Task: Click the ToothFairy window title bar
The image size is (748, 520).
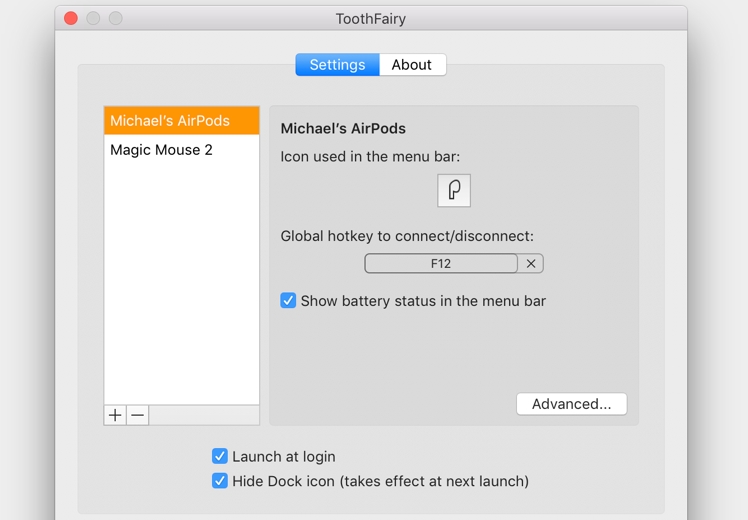Action: pos(371,19)
